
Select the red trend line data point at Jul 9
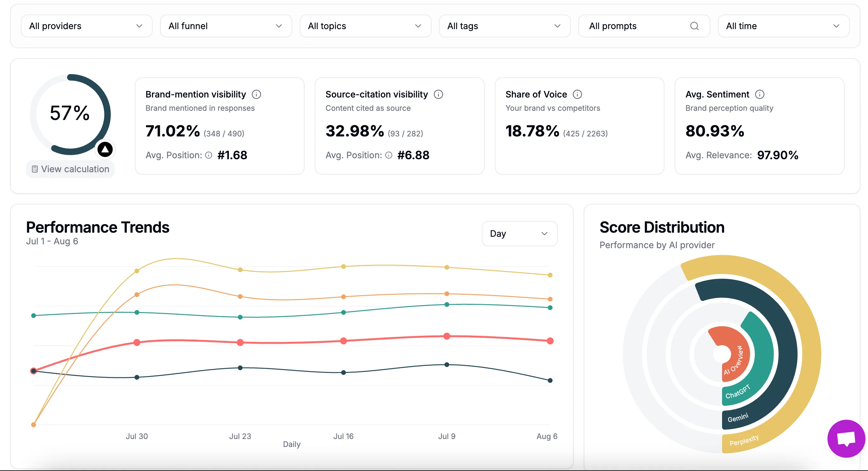[x=446, y=336]
